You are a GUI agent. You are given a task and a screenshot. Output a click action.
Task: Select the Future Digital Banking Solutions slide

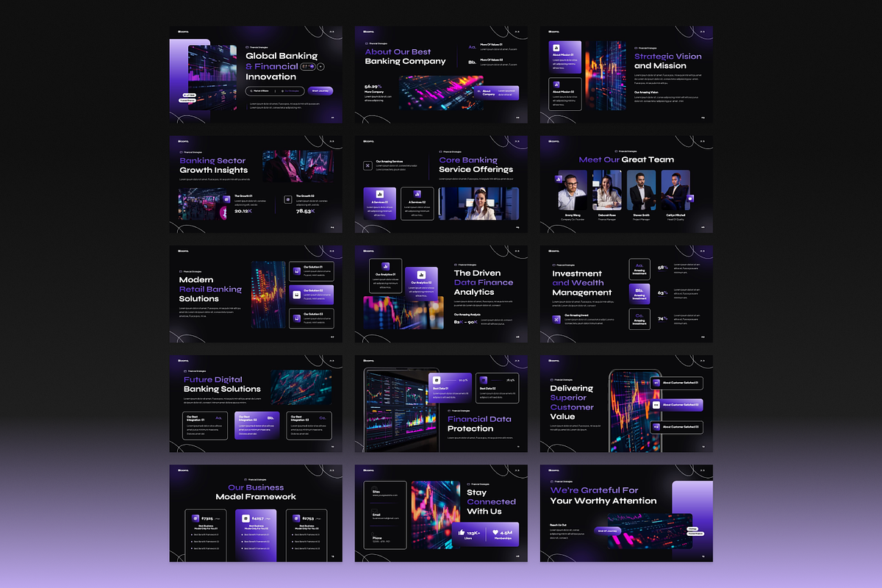coord(256,404)
